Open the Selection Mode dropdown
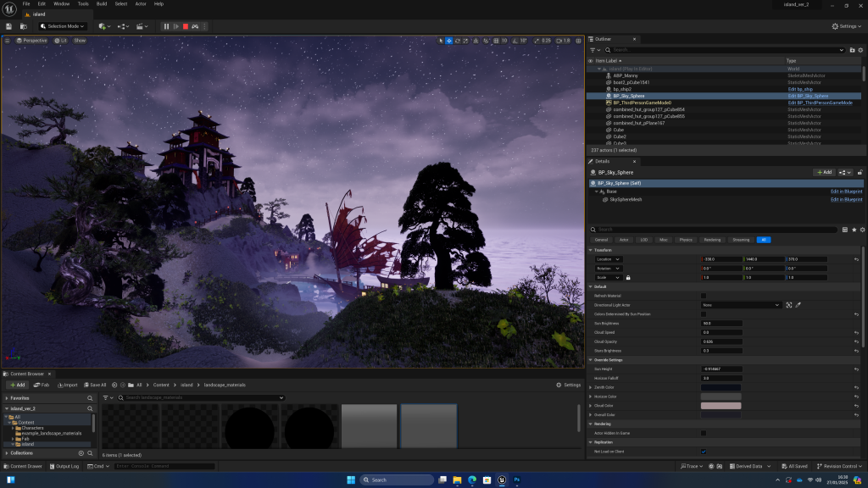Image resolution: width=868 pixels, height=488 pixels. 63,26
